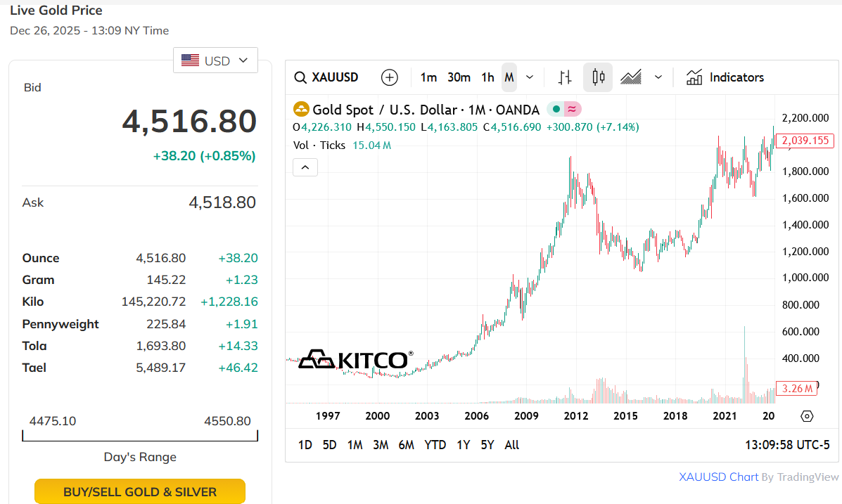Collapse the chart legend with caret button

(x=305, y=167)
